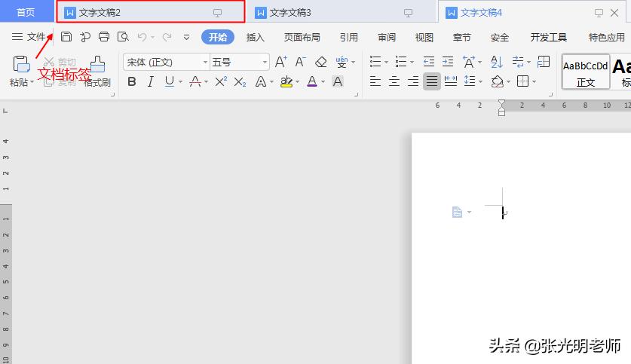Click the Undo arrow icon
The width and height of the screenshot is (631, 364).
click(142, 38)
